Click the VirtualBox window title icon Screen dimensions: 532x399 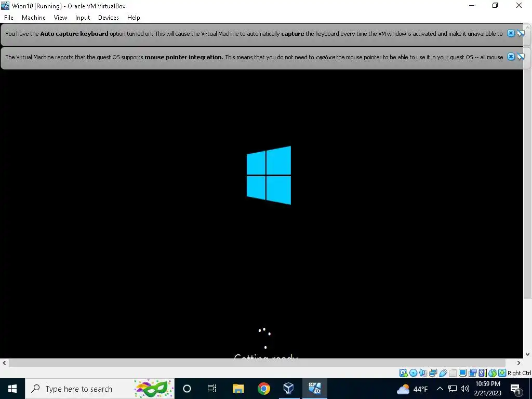pyautogui.click(x=5, y=6)
